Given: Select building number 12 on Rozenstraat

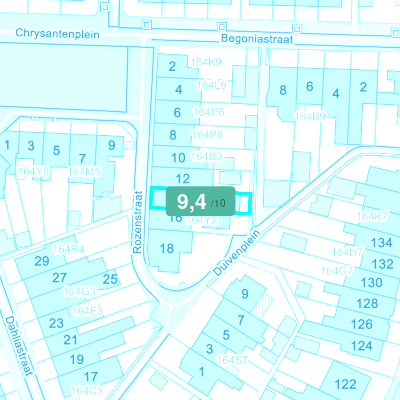Looking at the screenshot, I should click(183, 179).
